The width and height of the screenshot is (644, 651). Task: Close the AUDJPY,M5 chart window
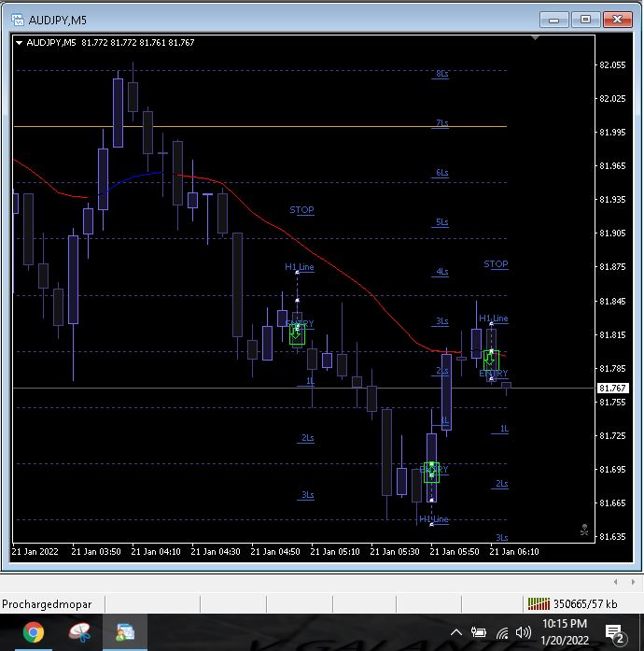click(618, 20)
